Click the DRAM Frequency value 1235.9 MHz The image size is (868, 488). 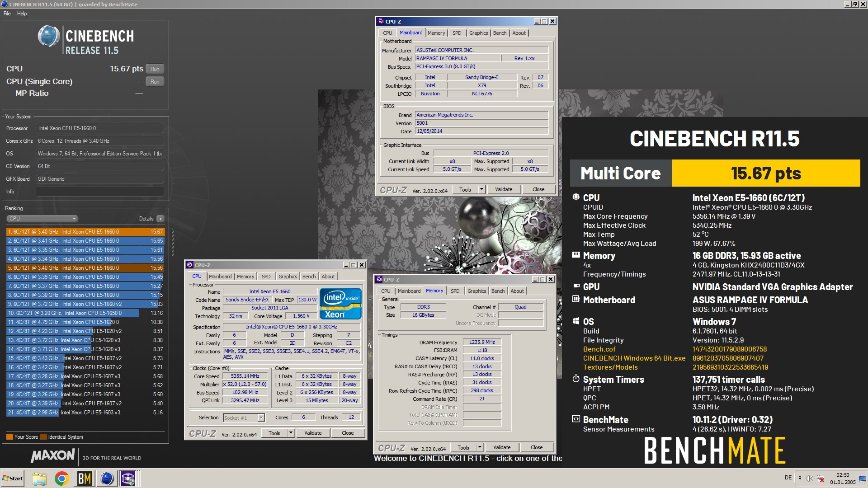pyautogui.click(x=482, y=342)
